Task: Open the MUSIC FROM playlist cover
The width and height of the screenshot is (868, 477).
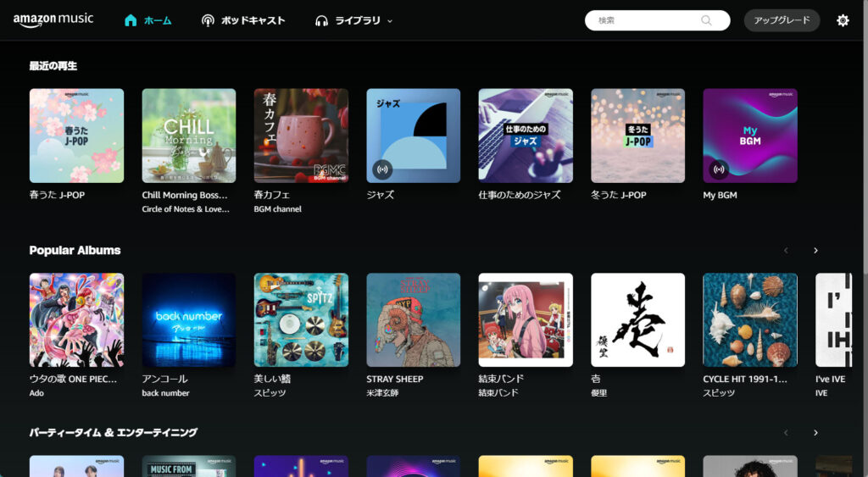Action: pyautogui.click(x=189, y=467)
